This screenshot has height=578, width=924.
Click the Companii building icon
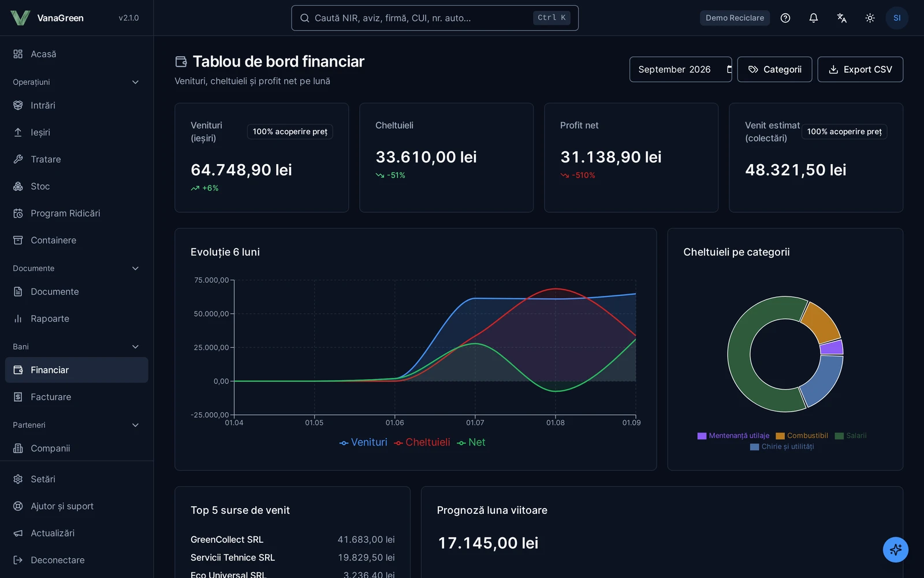18,449
